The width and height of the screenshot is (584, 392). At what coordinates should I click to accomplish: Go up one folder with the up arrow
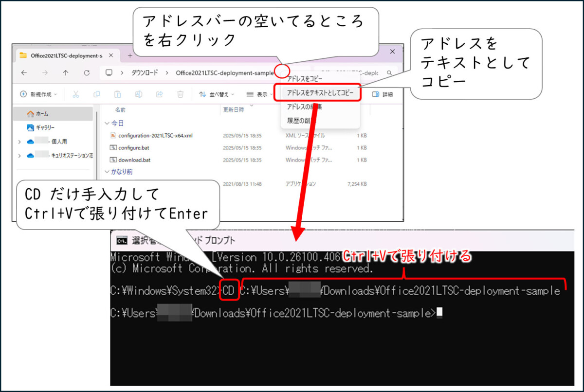66,73
